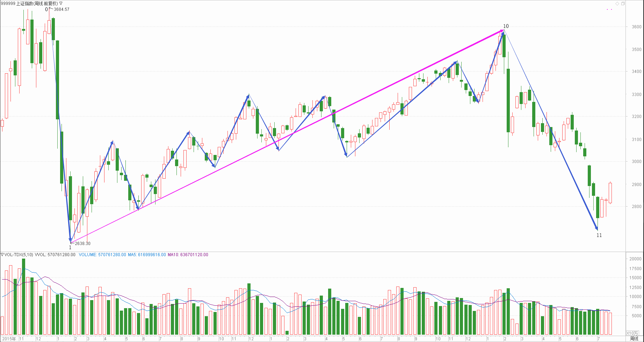Click the 2638.30 low price label
Image resolution: width=644 pixels, height=342 pixels.
pos(82,244)
